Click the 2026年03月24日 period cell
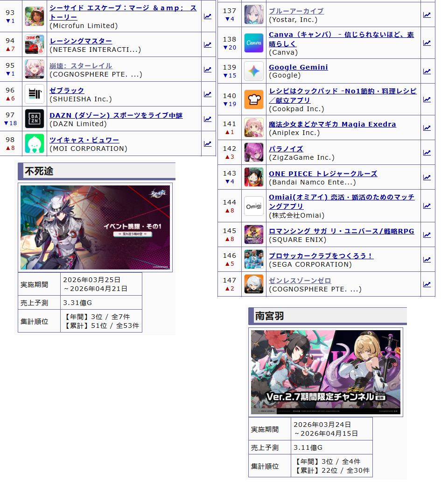Image resolution: width=448 pixels, height=482 pixels. point(332,429)
